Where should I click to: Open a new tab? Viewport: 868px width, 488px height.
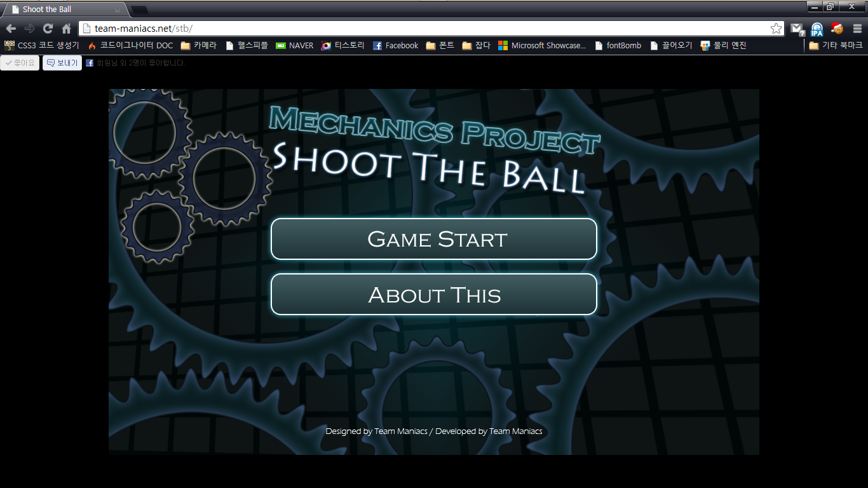tap(139, 10)
